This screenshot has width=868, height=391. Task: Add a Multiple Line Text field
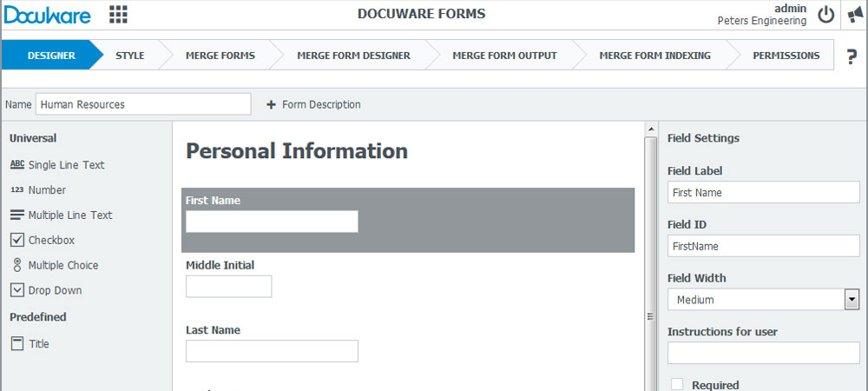point(62,215)
